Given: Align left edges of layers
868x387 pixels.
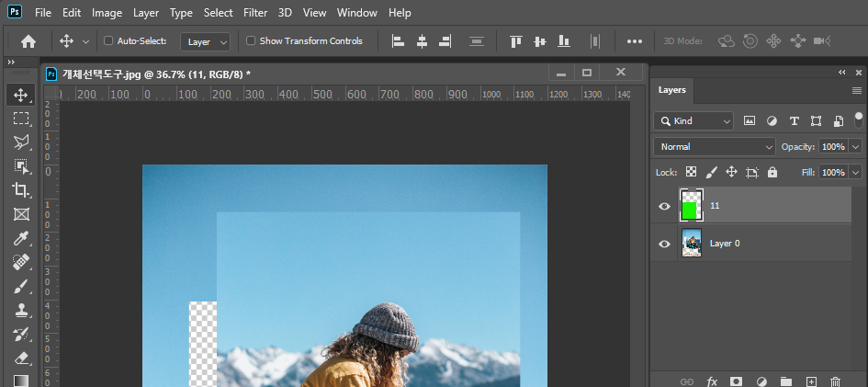Looking at the screenshot, I should coord(398,41).
